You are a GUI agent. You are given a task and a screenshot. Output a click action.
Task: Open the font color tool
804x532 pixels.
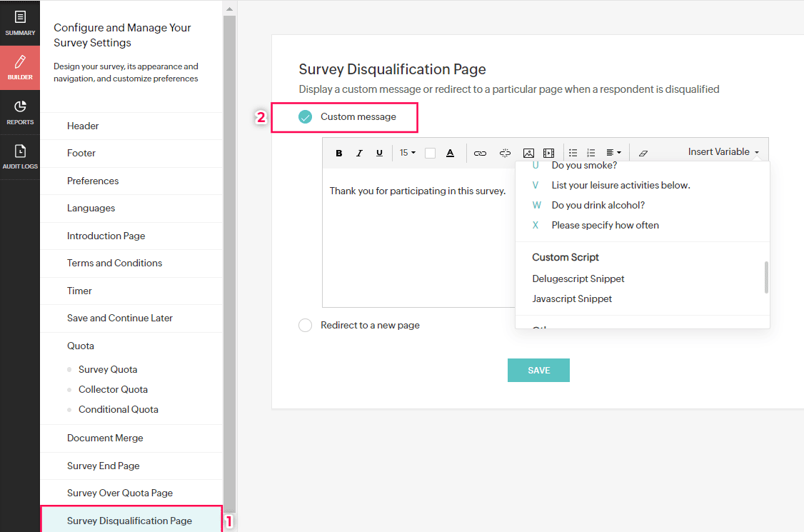[x=451, y=153]
